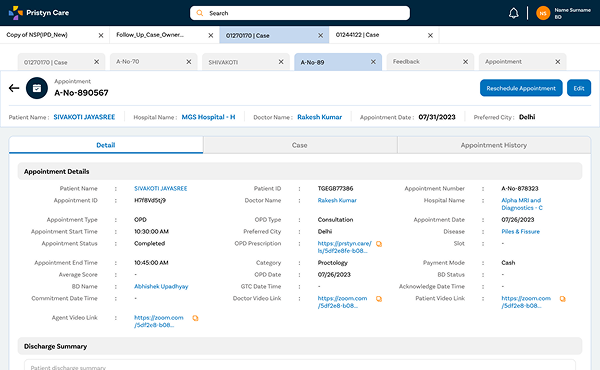Select the Detail tab
The width and height of the screenshot is (600, 370).
tap(106, 145)
